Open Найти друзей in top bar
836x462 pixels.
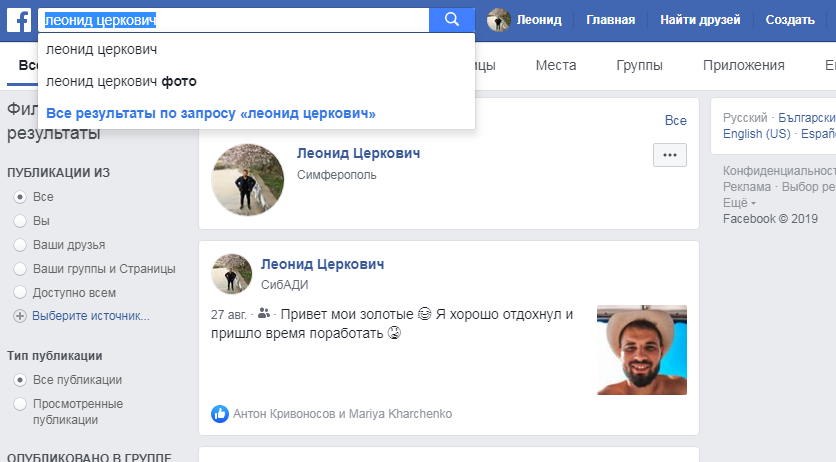(700, 20)
